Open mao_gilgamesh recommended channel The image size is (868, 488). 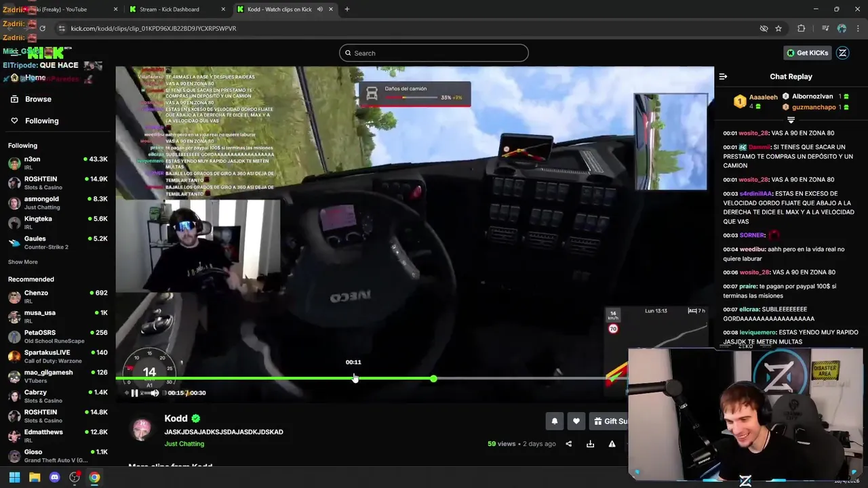58,376
